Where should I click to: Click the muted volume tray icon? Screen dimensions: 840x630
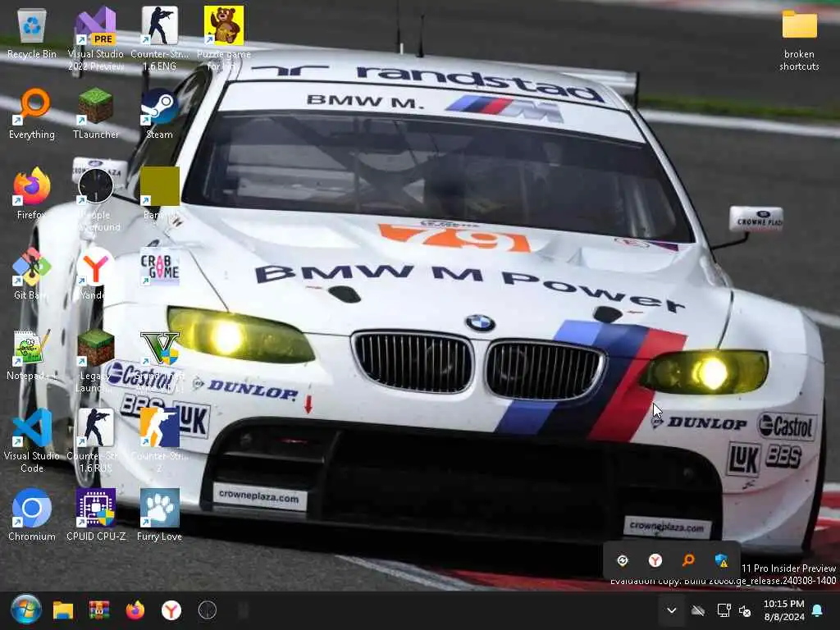[x=745, y=610]
